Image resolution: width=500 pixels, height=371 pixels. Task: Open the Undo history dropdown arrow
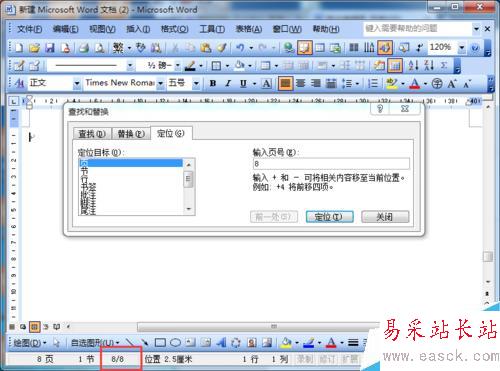(251, 48)
